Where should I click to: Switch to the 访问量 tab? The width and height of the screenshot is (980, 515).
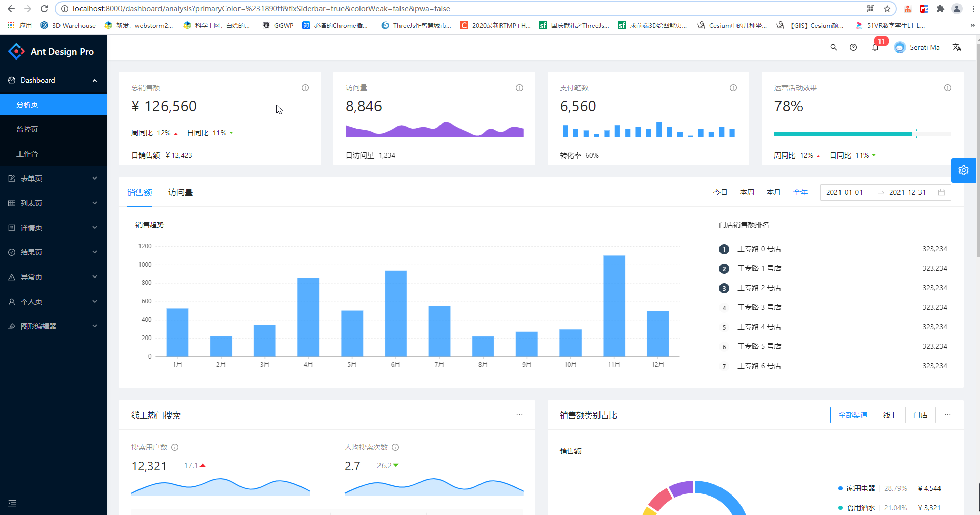click(x=181, y=193)
